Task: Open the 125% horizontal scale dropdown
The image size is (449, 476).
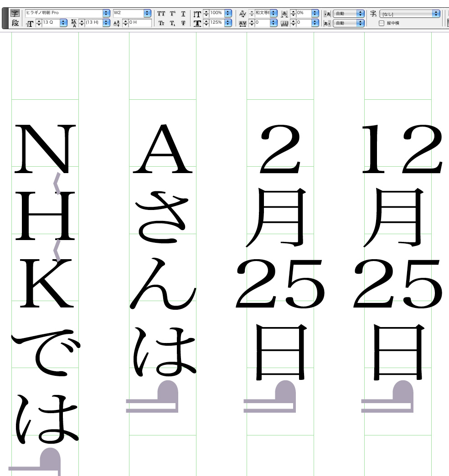Action: tap(228, 23)
